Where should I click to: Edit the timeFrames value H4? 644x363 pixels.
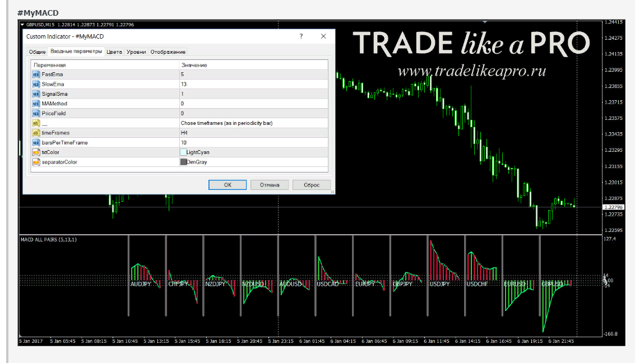click(253, 133)
